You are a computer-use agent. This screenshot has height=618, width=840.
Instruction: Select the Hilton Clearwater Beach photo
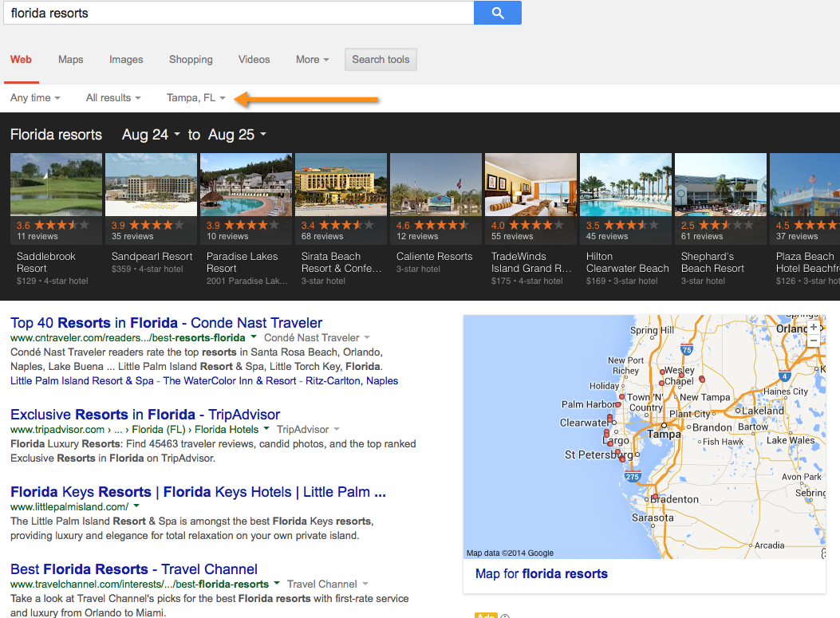click(x=625, y=184)
